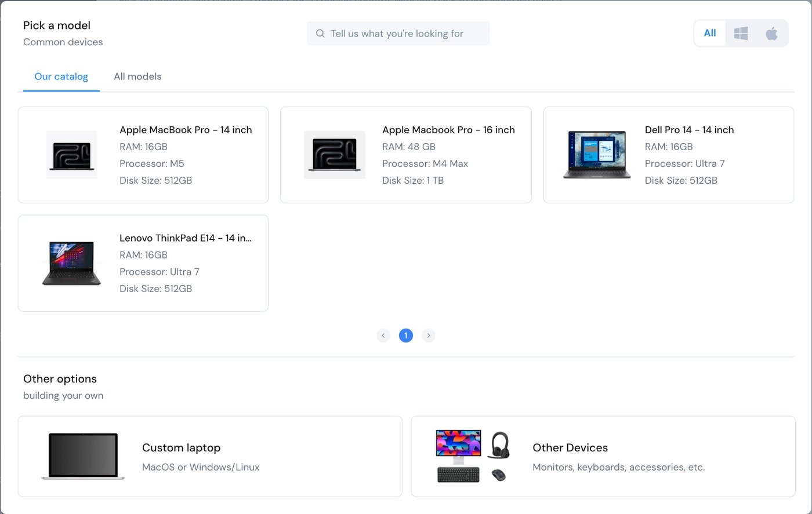Screen dimensions: 812x514
Task: Click 'MacOS or Windows/Linux' description
Action: [x=201, y=467]
